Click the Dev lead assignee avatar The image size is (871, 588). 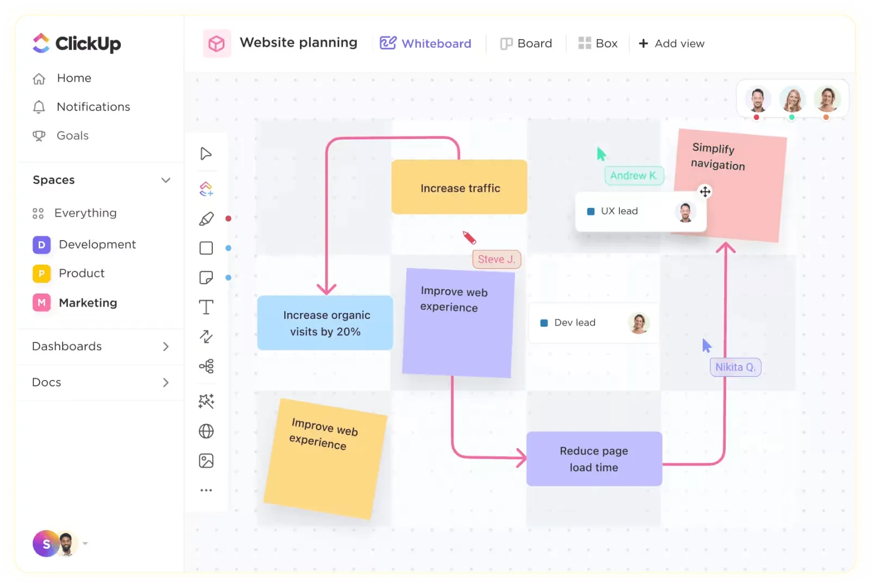639,323
